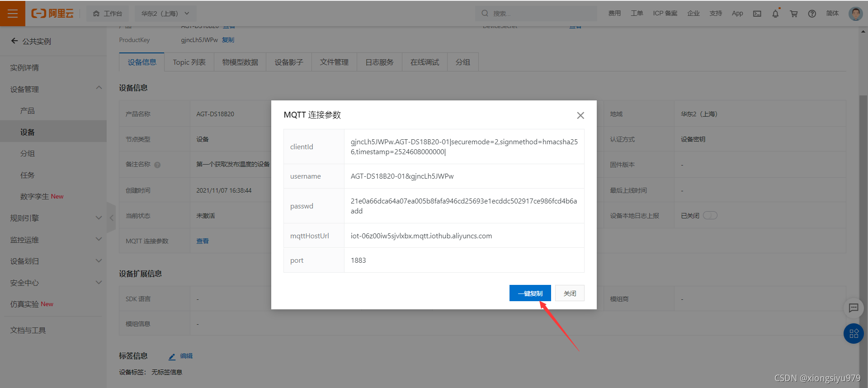Click the 备注名称 help icon
The height and width of the screenshot is (388, 868).
[157, 165]
